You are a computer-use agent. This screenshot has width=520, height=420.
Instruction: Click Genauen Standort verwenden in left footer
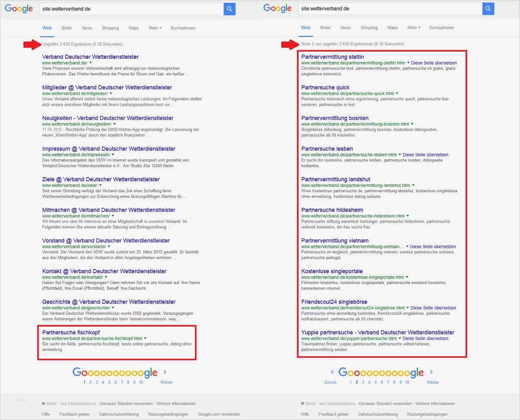pyautogui.click(x=126, y=404)
